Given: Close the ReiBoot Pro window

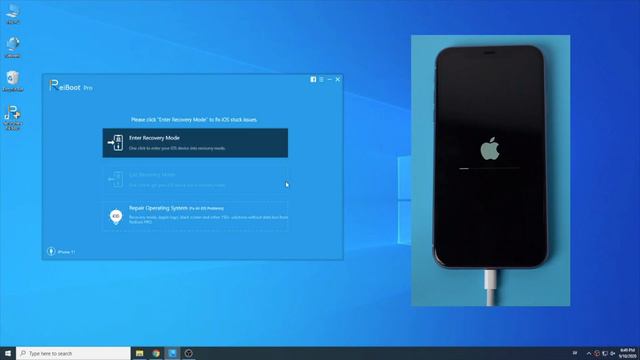Looking at the screenshot, I should click(338, 80).
